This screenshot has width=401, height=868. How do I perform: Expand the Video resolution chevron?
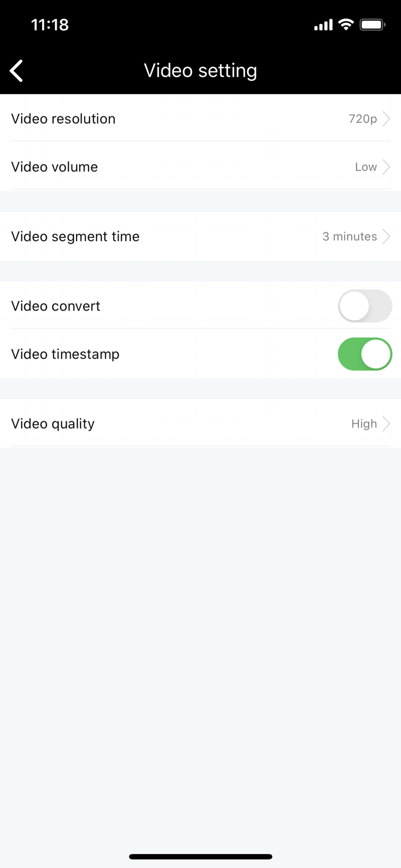pyautogui.click(x=386, y=119)
